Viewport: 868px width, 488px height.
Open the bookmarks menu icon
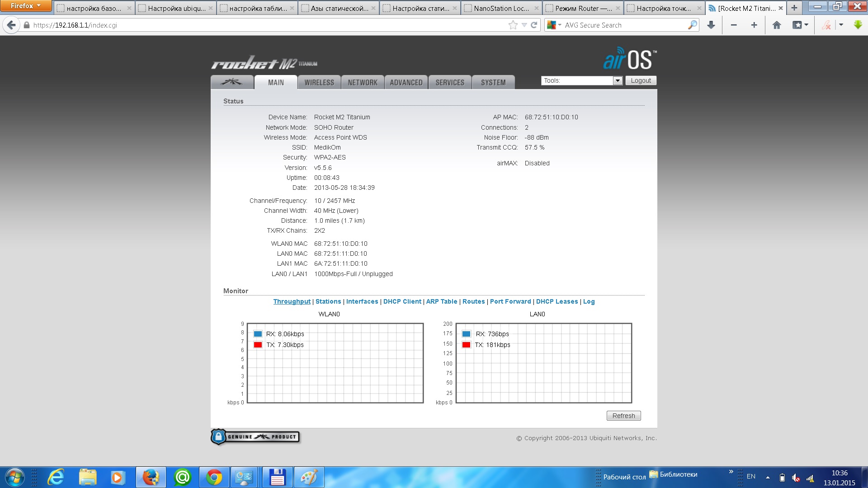(x=800, y=25)
